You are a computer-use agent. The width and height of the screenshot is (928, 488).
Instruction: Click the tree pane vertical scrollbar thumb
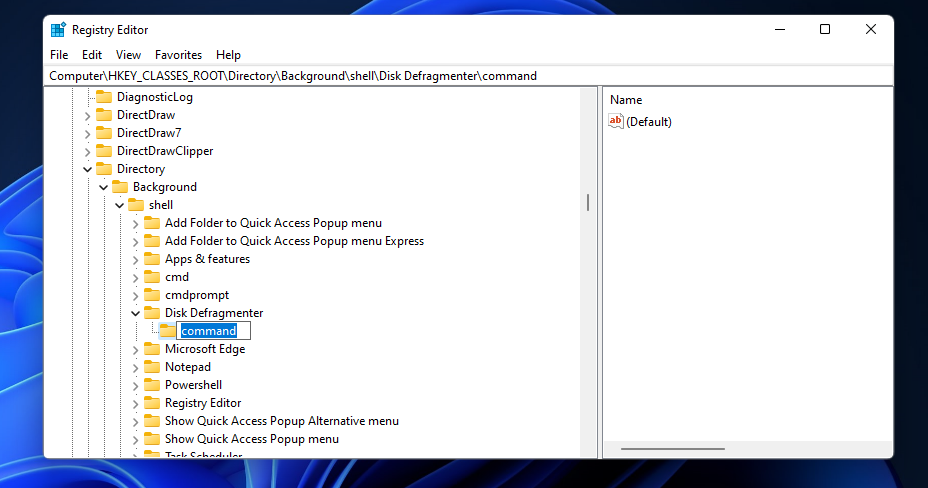(x=588, y=202)
